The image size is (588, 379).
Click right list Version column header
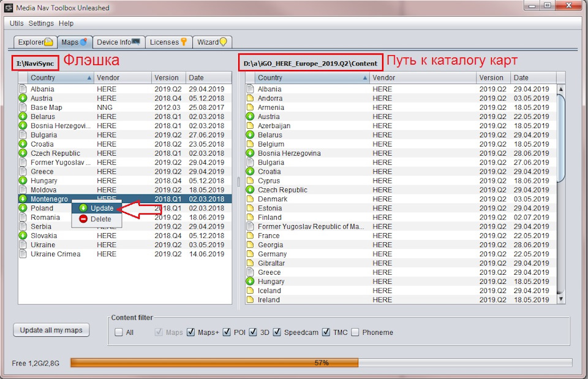tap(494, 78)
